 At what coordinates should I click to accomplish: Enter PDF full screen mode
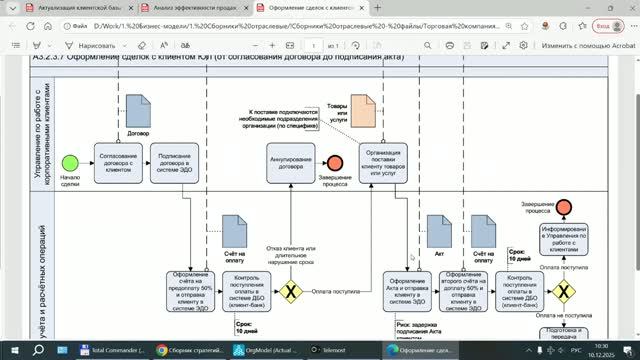[x=506, y=45]
